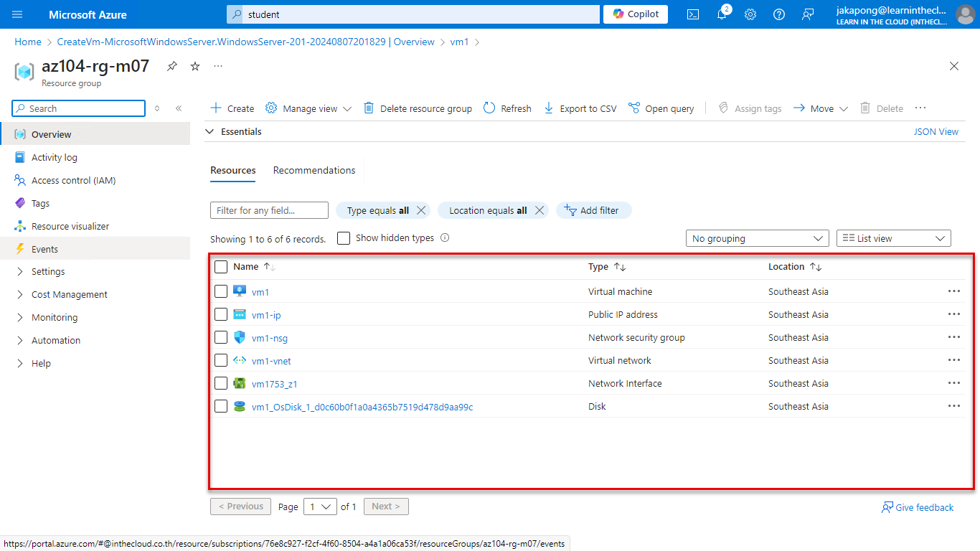Screen dimensions: 980x551
Task: Open the Manage view dropdown
Action: click(308, 108)
